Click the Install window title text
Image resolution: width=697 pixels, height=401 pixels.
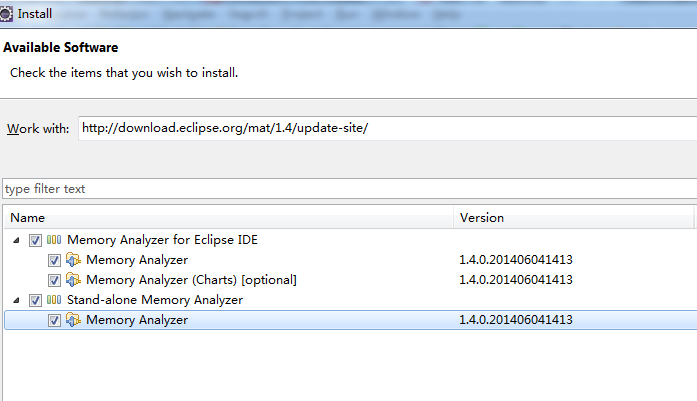pyautogui.click(x=35, y=14)
